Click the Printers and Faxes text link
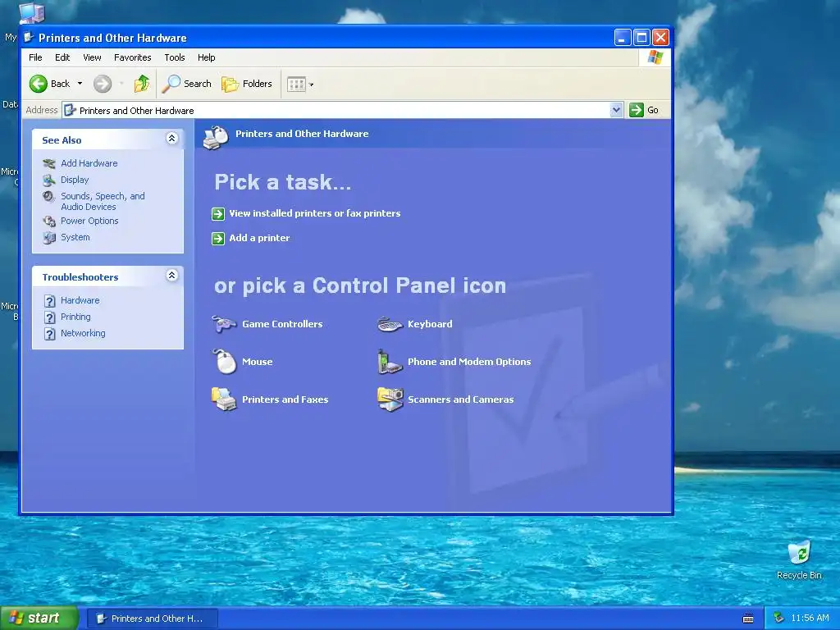Image resolution: width=840 pixels, height=630 pixels. coord(285,399)
